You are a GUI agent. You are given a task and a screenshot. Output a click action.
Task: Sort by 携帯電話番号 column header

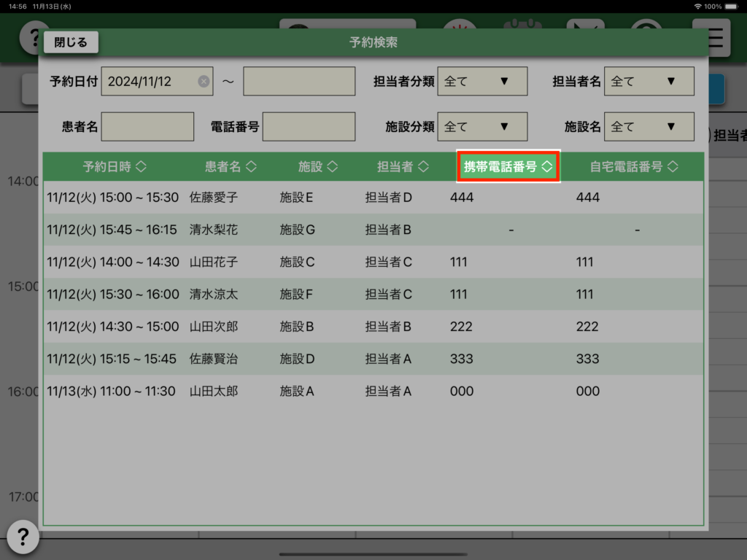(x=508, y=167)
